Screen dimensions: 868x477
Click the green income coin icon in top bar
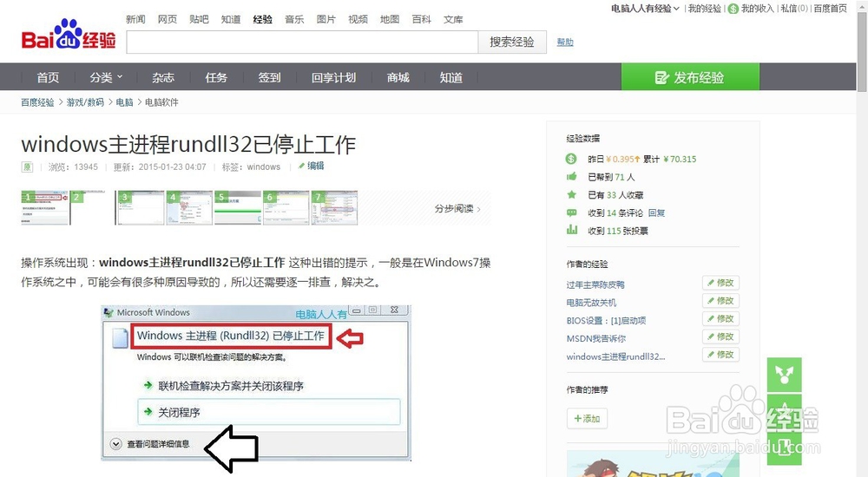click(x=733, y=9)
